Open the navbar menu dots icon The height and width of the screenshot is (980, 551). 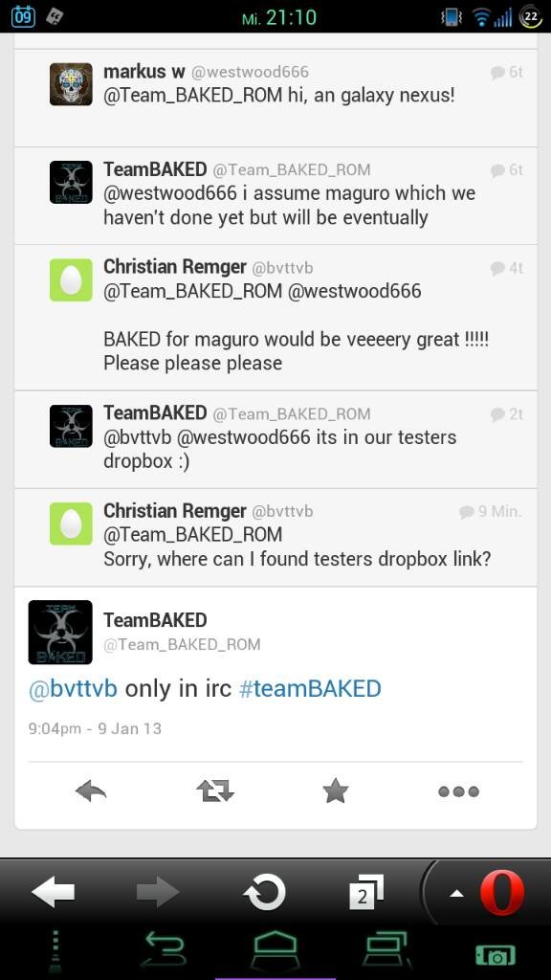tap(55, 952)
